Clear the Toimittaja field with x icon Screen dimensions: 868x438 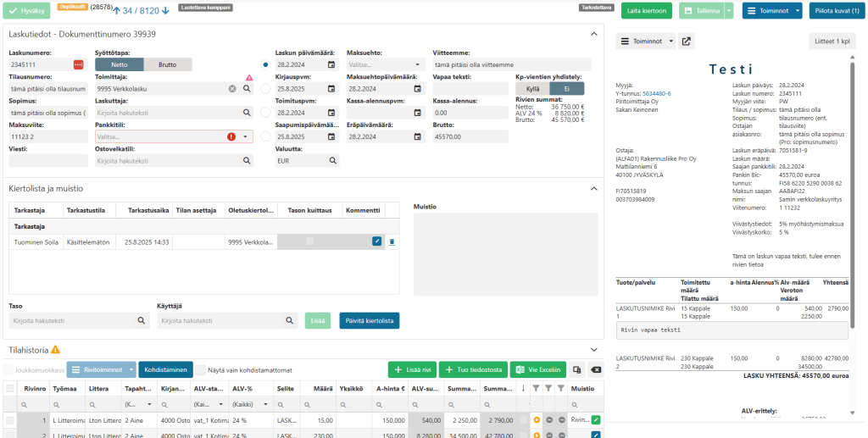coord(232,88)
